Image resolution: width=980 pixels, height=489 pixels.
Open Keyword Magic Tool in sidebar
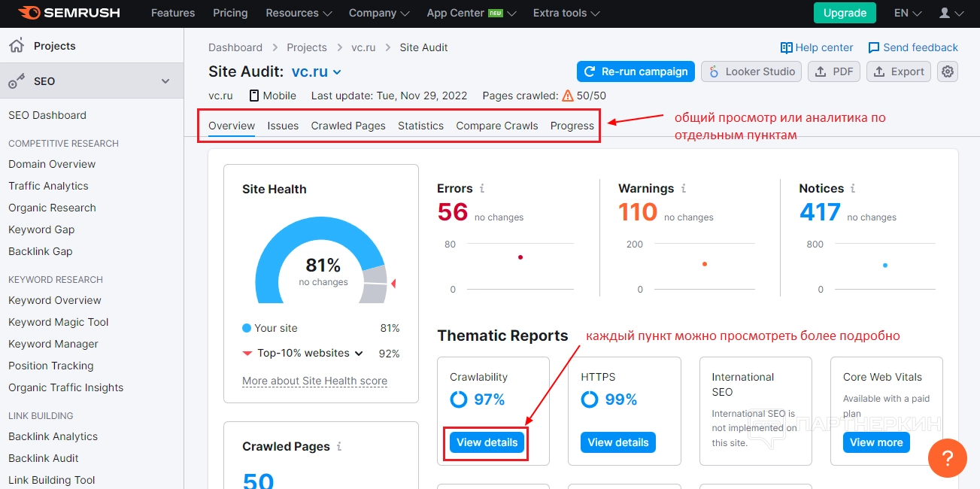pyautogui.click(x=59, y=322)
